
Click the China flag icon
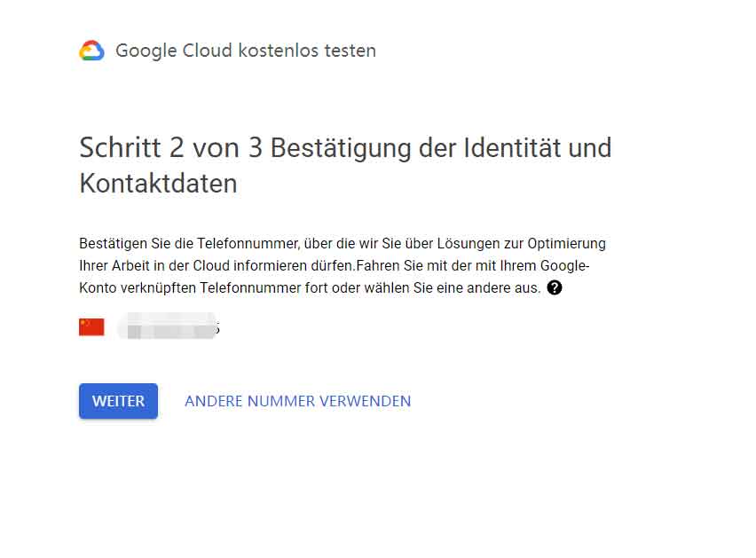(91, 326)
